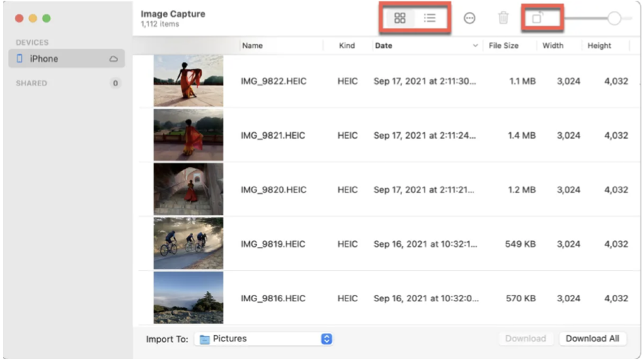
Task: Click the 549 KB file size cell
Action: coord(520,244)
